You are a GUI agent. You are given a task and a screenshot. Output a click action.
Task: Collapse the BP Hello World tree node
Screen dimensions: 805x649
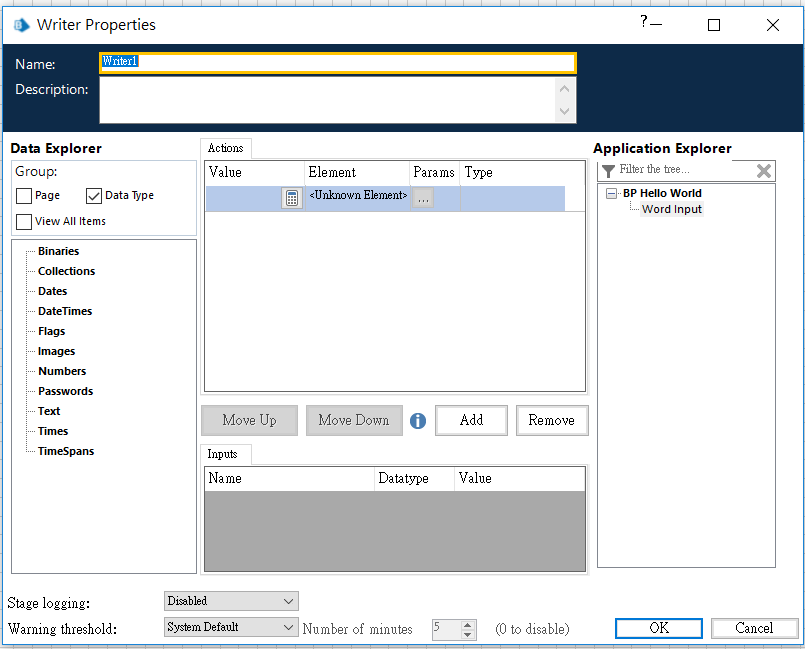coord(611,194)
